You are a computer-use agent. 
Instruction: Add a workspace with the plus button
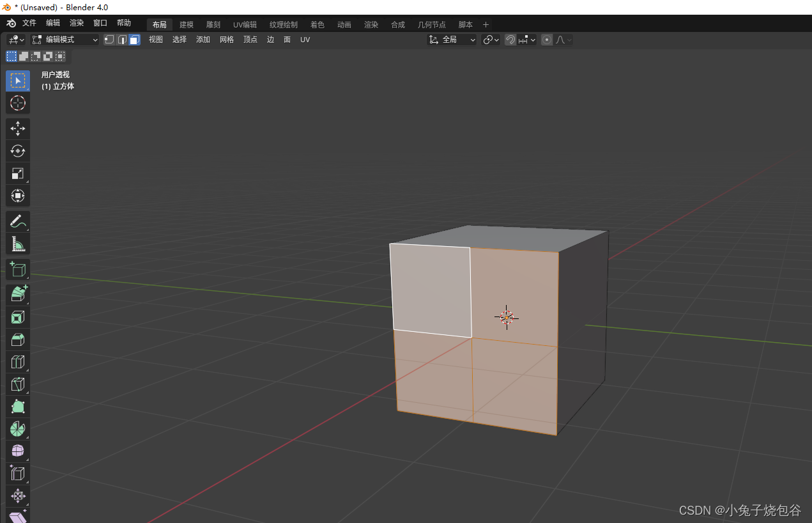486,25
